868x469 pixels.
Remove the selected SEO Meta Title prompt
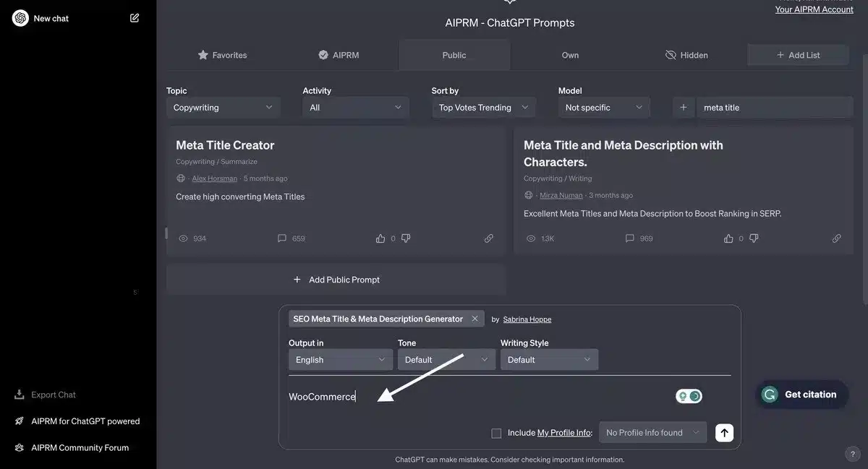click(475, 319)
